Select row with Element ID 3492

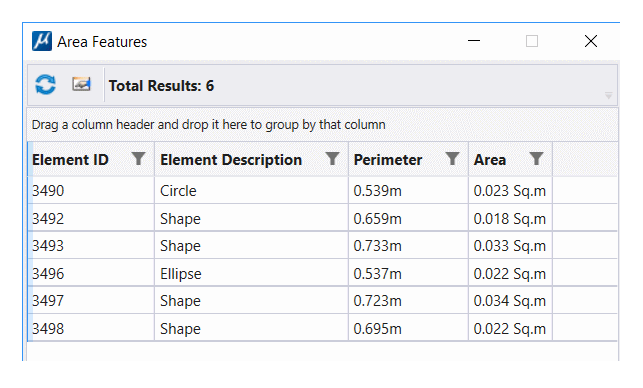[322, 218]
